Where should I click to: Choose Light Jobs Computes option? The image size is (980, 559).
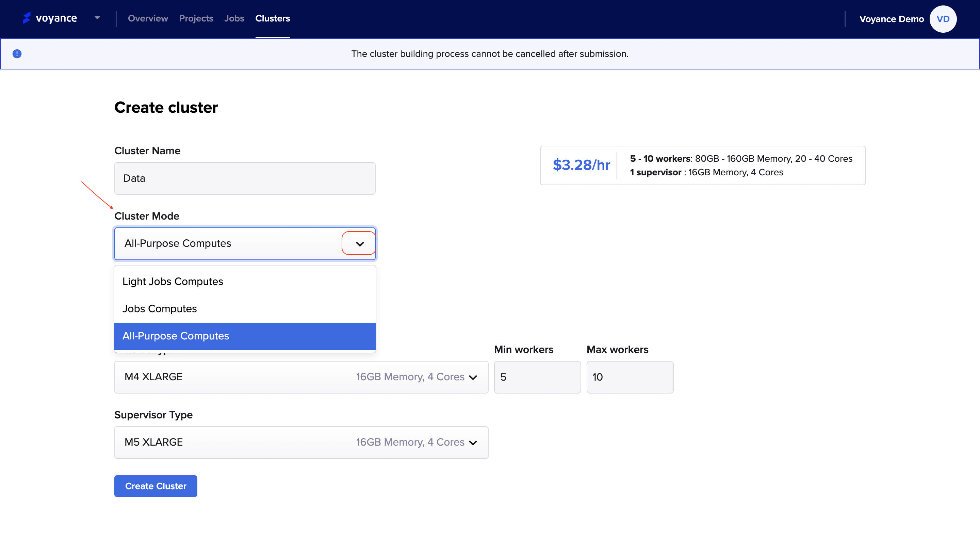245,282
